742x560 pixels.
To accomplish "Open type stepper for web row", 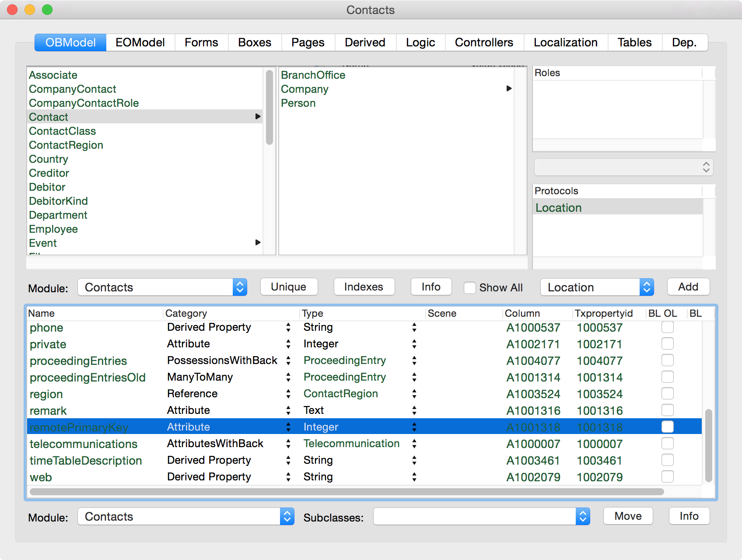I will point(414,477).
